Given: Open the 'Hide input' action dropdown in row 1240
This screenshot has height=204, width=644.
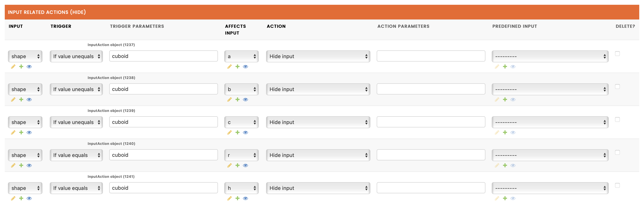Looking at the screenshot, I should pyautogui.click(x=318, y=155).
